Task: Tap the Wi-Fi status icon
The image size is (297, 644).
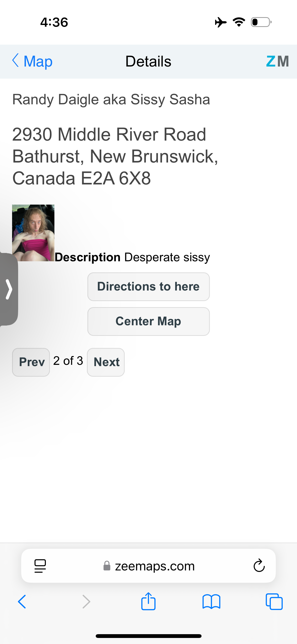Action: (239, 22)
